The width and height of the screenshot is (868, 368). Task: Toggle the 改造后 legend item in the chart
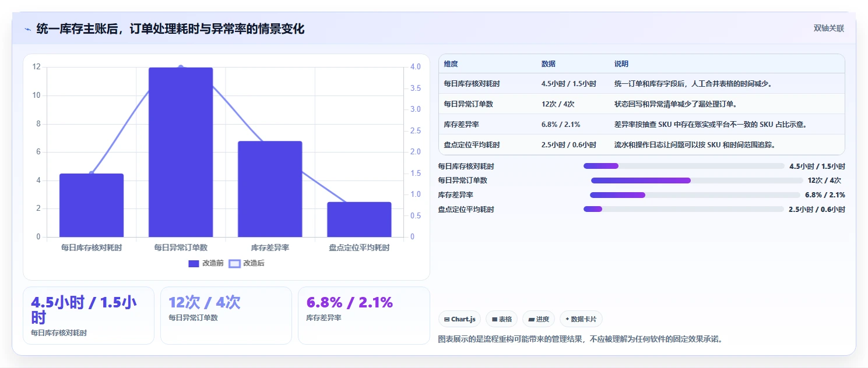(246, 264)
